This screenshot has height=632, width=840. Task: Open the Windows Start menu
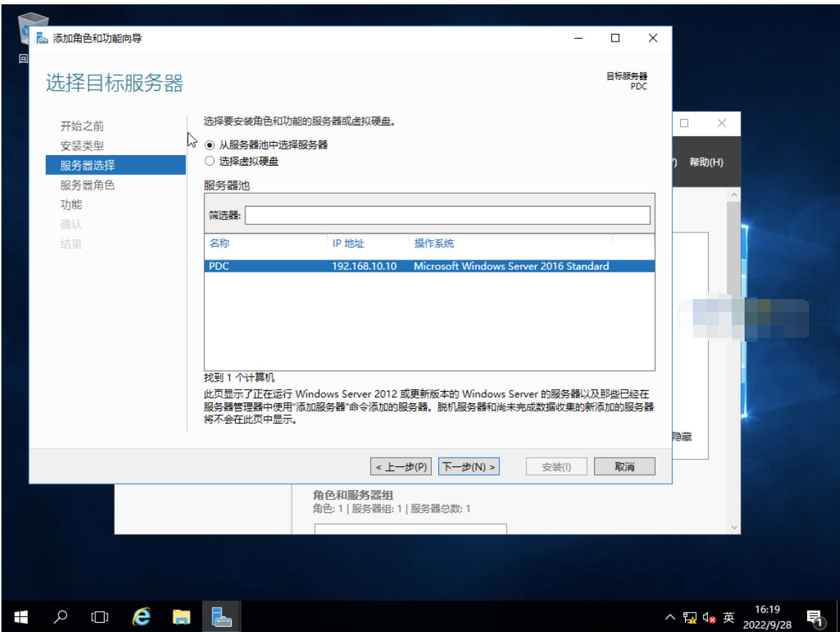[x=20, y=617]
